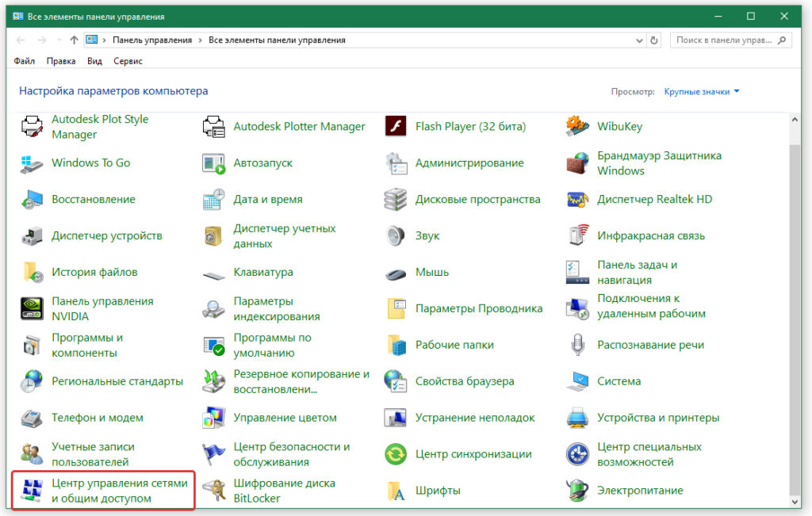
Task: Click the Windows To Go icon
Action: coord(32,163)
